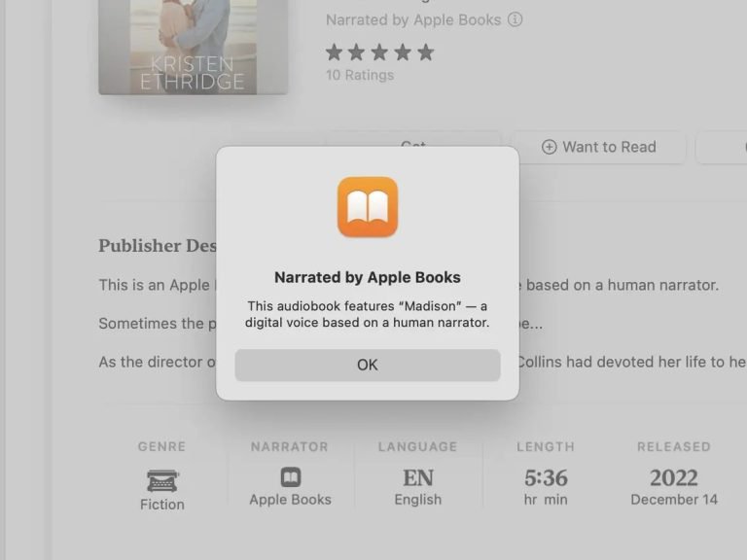
Task: Click the EN language indicator
Action: 417,478
